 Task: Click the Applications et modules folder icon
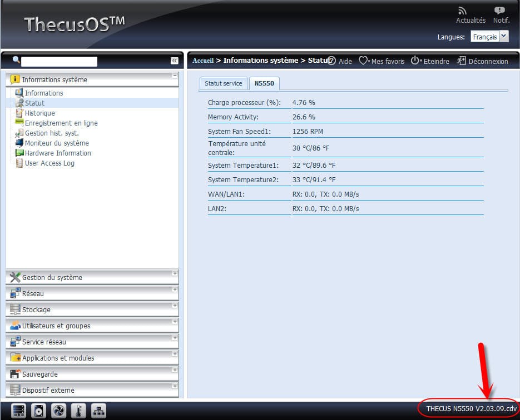point(15,358)
